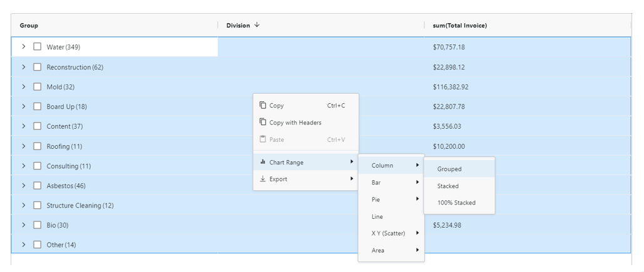Click the Copy icon in context menu

point(263,106)
